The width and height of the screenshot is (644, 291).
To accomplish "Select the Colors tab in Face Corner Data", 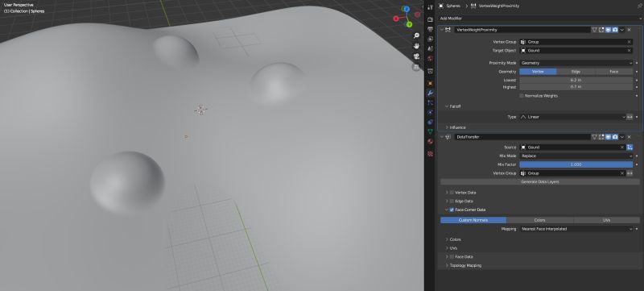I will point(540,220).
